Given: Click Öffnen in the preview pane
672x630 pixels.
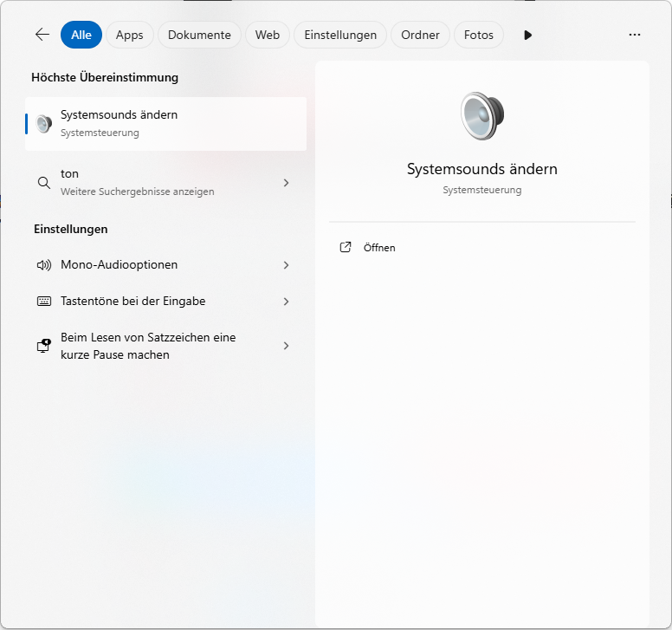Looking at the screenshot, I should (x=379, y=248).
